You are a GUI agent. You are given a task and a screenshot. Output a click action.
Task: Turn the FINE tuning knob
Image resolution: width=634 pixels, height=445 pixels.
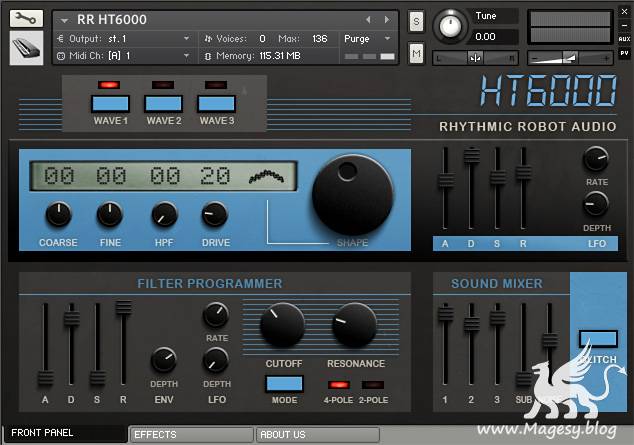[x=110, y=214]
